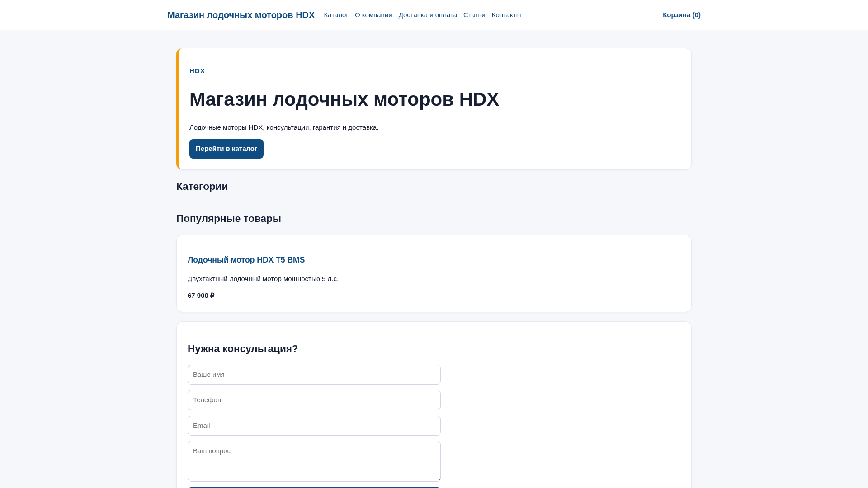Screen dimensions: 868x488
Task: Focus the Email input field
Action: pos(314,426)
